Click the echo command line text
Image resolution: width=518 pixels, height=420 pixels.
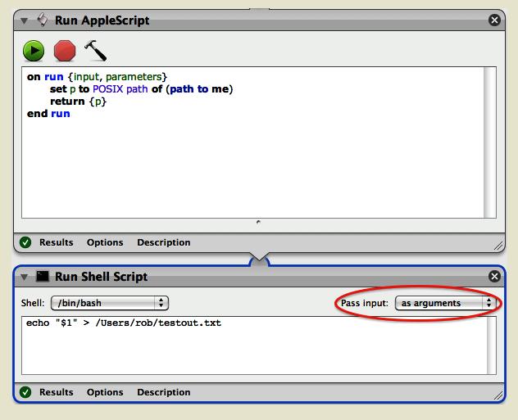[124, 323]
